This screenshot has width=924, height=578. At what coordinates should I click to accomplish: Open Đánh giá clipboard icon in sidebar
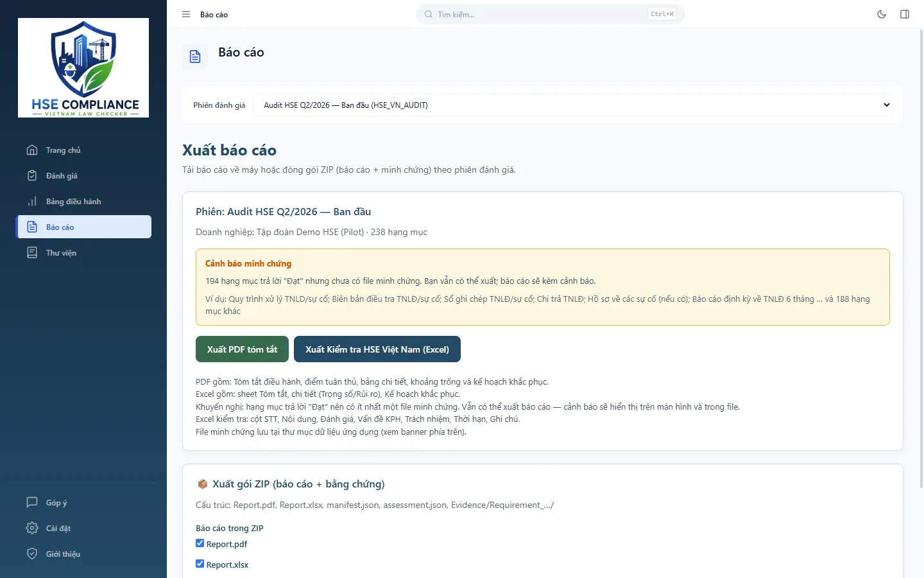pyautogui.click(x=32, y=175)
